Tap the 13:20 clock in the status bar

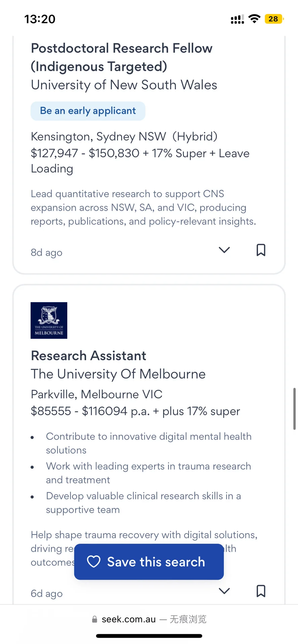(40, 19)
